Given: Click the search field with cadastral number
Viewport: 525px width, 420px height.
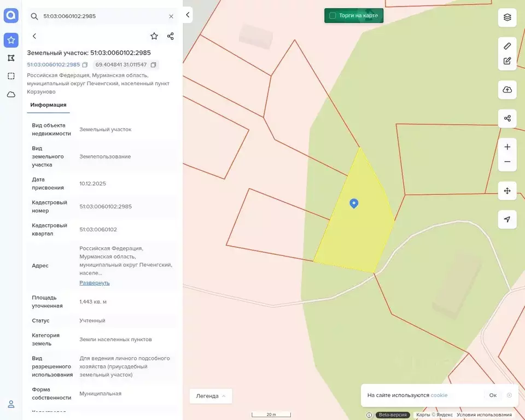Looking at the screenshot, I should point(102,16).
